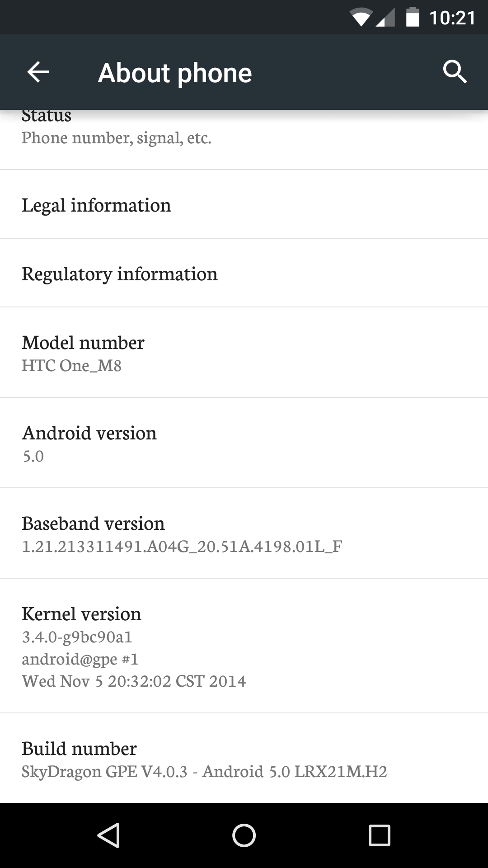Tap the Wi-Fi status icon
Image resolution: width=488 pixels, height=868 pixels.
(x=361, y=18)
